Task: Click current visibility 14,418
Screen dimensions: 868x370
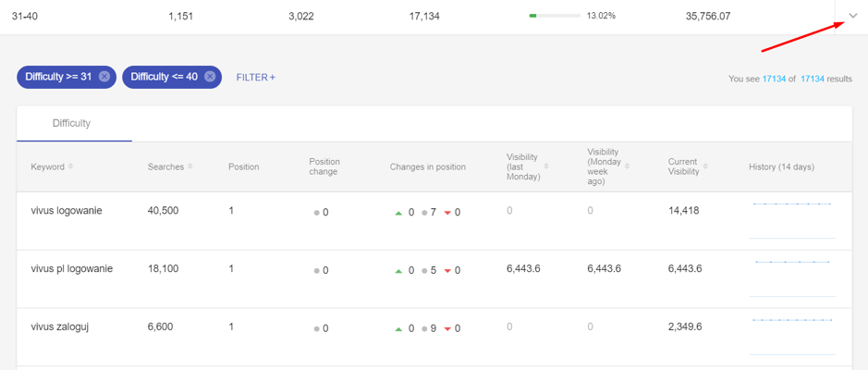Action: pyautogui.click(x=684, y=211)
